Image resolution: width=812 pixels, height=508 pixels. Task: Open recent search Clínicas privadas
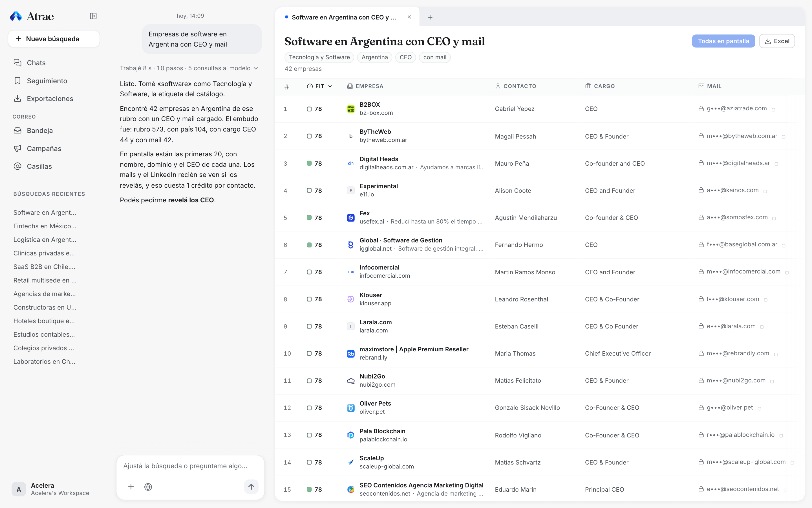click(44, 253)
